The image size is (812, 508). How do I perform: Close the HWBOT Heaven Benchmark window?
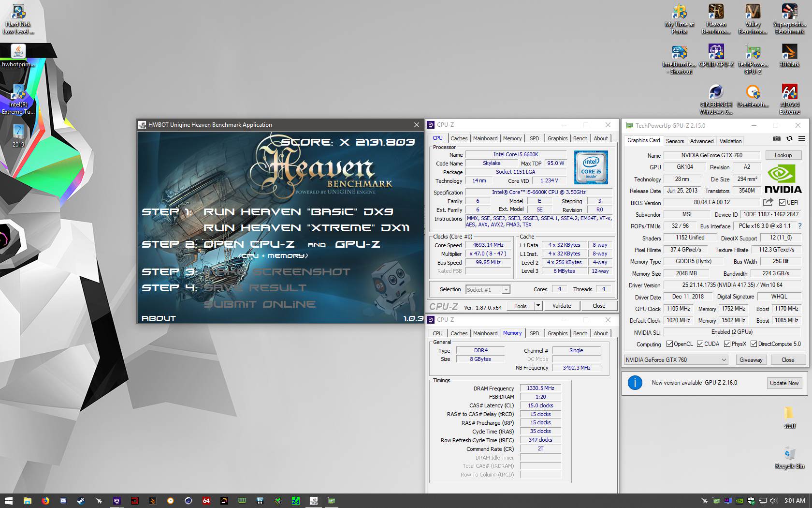point(417,125)
